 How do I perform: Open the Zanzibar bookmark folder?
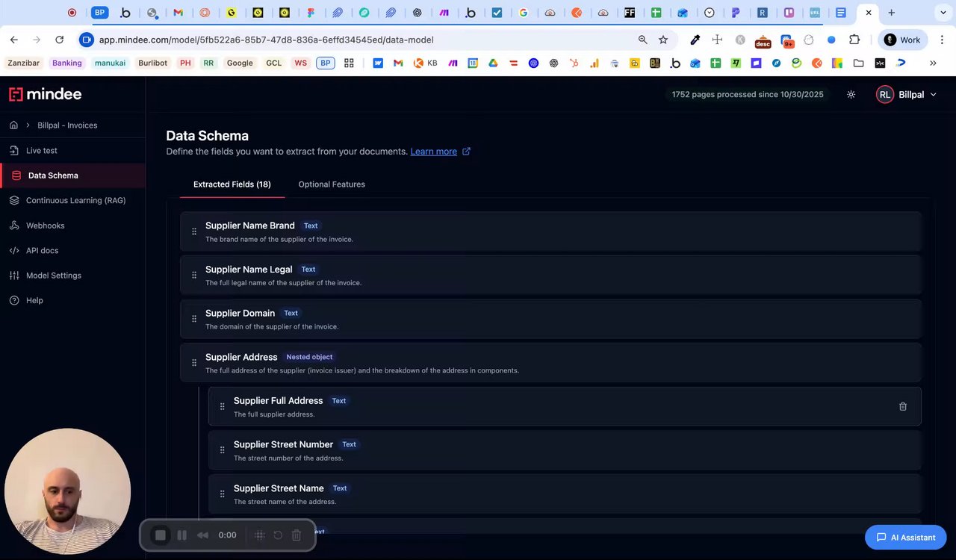point(24,63)
